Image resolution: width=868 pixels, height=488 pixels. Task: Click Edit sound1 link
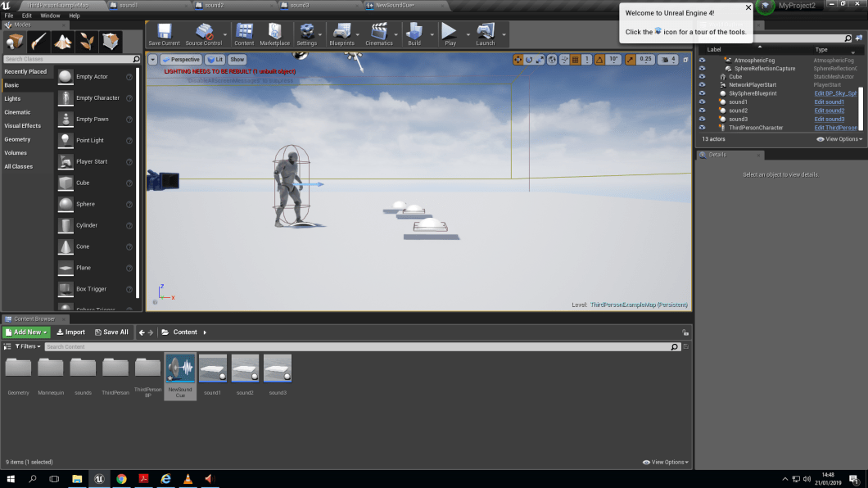[829, 102]
